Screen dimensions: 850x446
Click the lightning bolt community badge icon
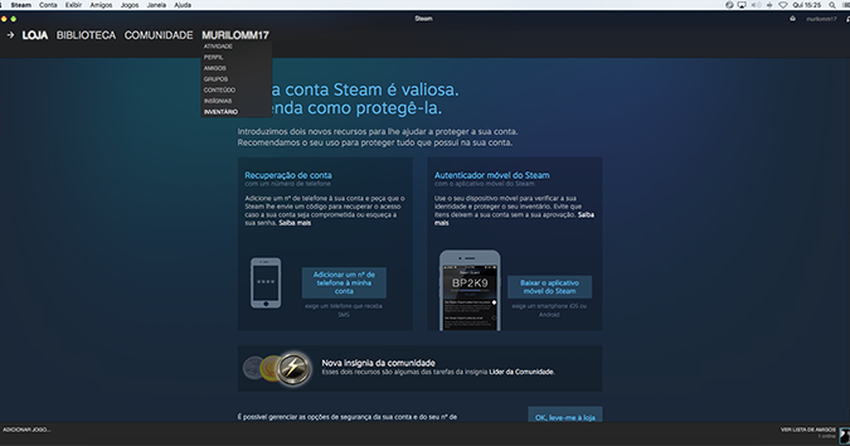click(x=293, y=369)
